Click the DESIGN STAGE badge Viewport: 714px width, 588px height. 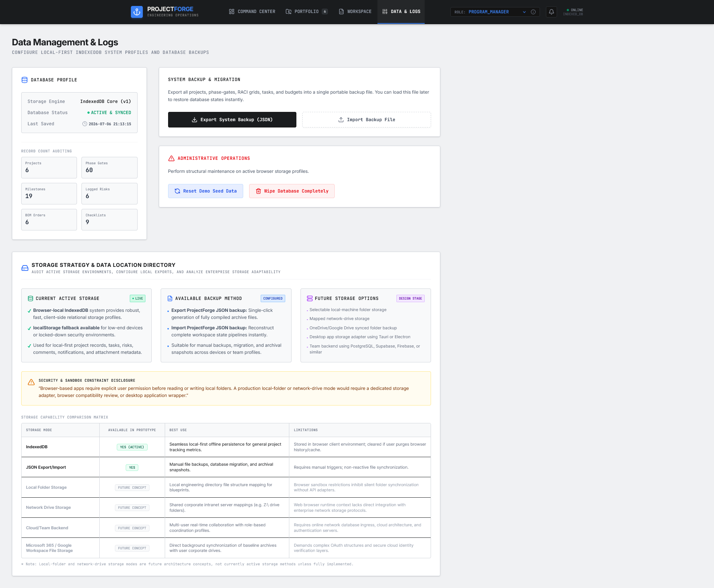click(411, 298)
